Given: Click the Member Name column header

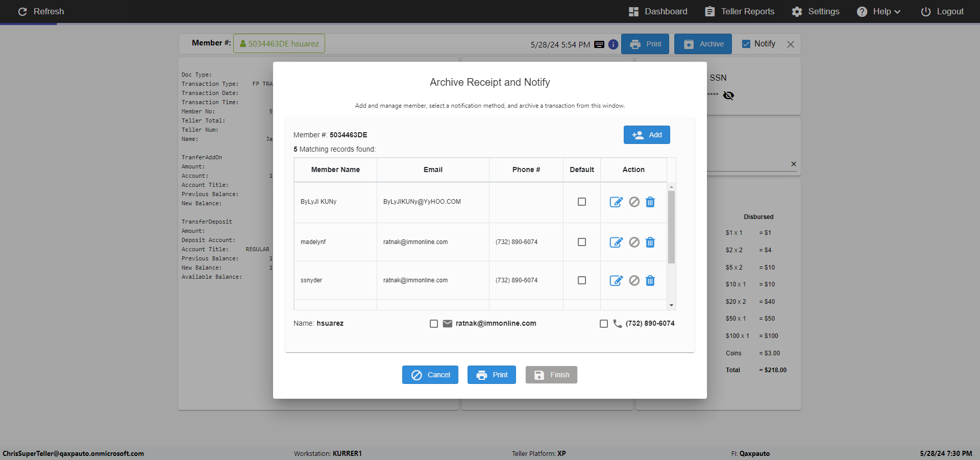Looking at the screenshot, I should 335,170.
